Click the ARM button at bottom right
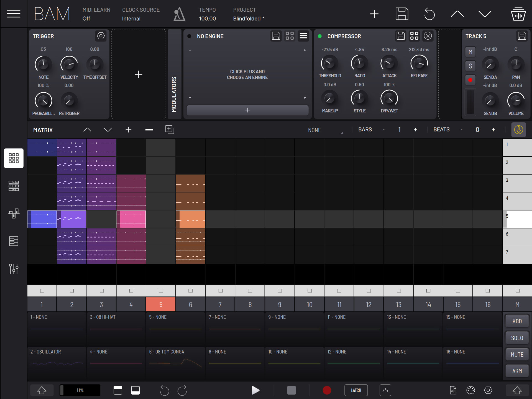 pyautogui.click(x=517, y=371)
